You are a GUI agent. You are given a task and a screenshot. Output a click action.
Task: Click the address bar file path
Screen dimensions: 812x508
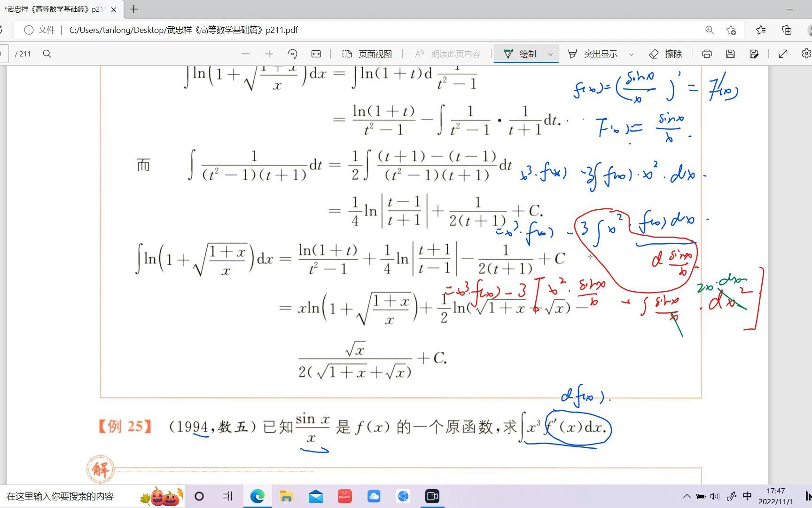(x=184, y=30)
